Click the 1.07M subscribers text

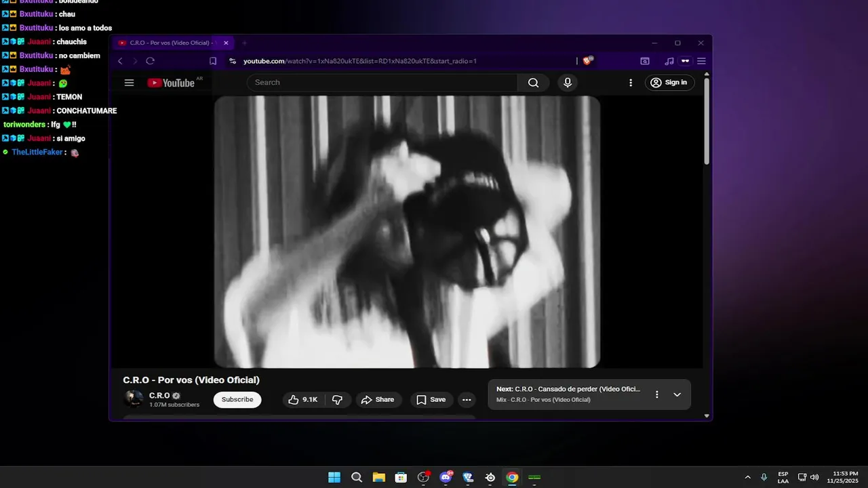coord(174,405)
